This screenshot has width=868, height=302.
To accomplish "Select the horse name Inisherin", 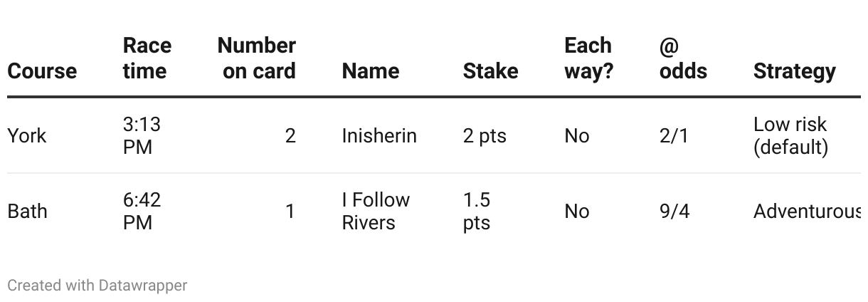I will pyautogui.click(x=379, y=135).
